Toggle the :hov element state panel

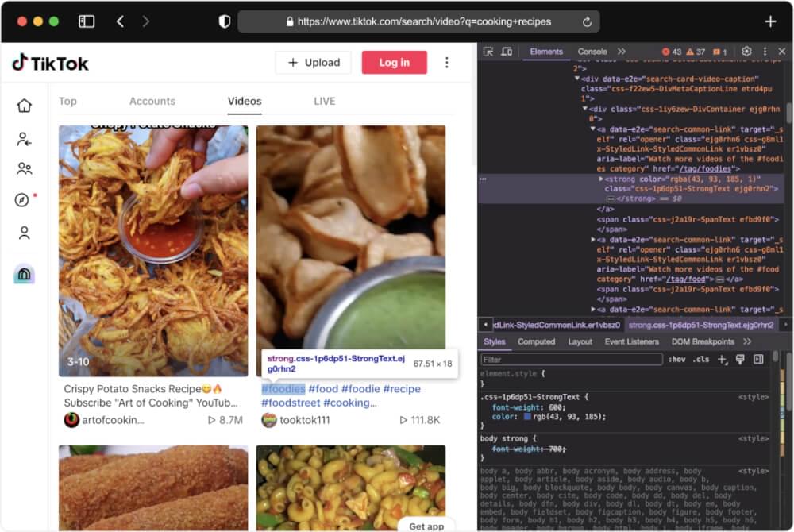[x=676, y=360]
